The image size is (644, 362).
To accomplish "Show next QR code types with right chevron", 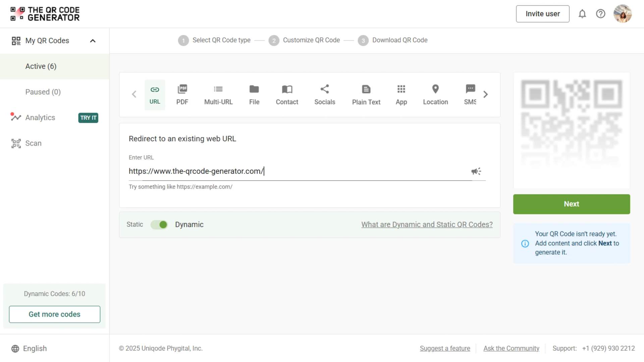I will 485,95.
